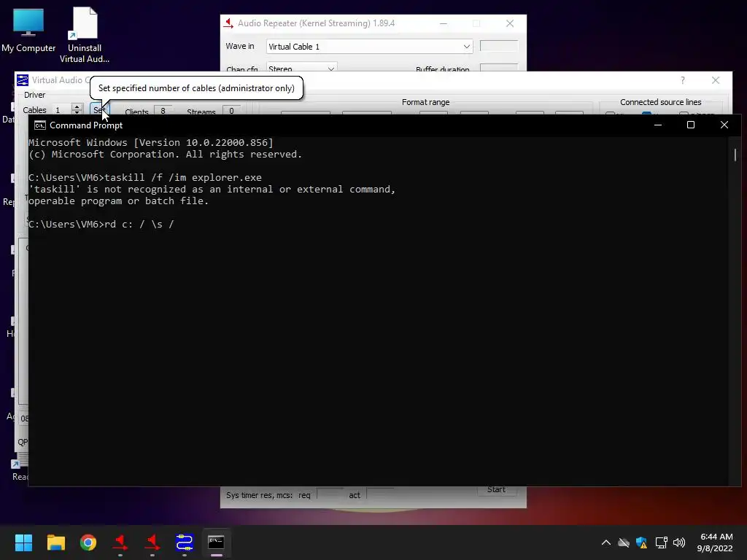Click into the Cables number field
The width and height of the screenshot is (747, 560).
click(61, 109)
